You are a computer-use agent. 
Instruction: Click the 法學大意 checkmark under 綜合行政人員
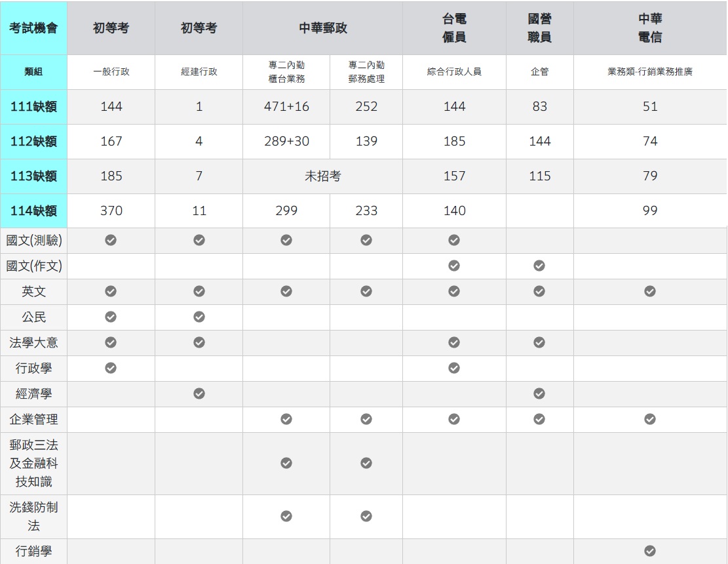point(454,342)
